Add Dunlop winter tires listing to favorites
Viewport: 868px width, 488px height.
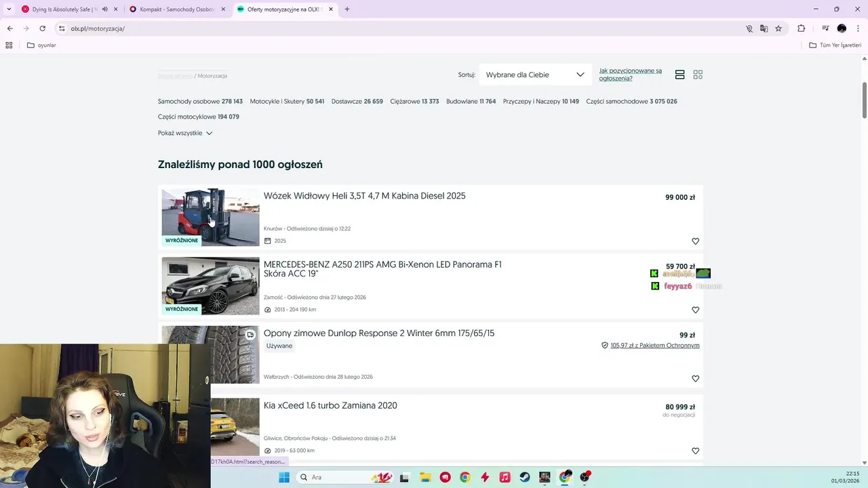(x=695, y=379)
